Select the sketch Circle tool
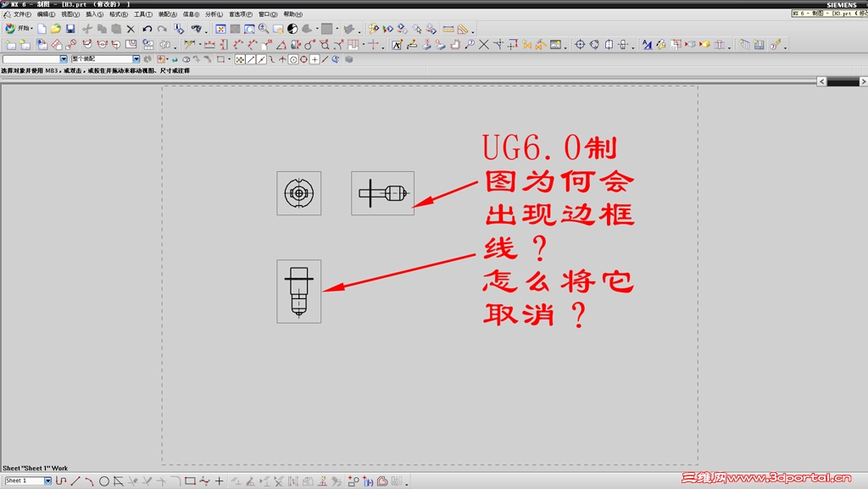 103,481
